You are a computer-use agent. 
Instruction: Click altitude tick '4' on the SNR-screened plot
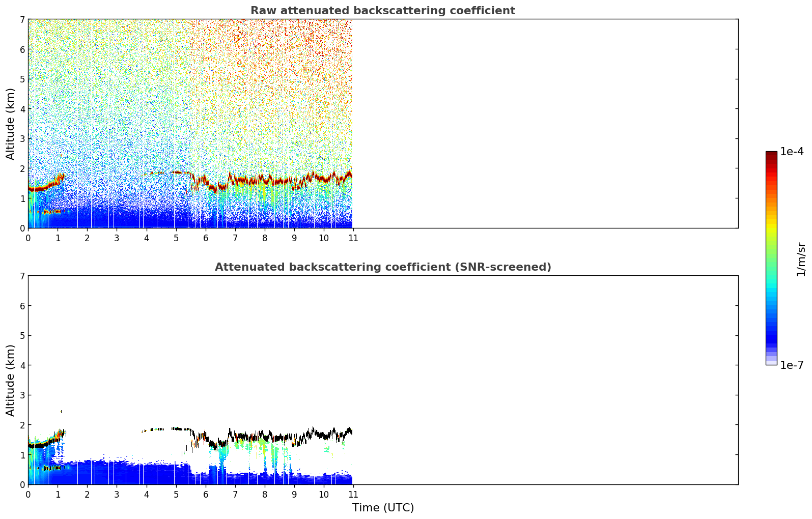click(x=22, y=365)
